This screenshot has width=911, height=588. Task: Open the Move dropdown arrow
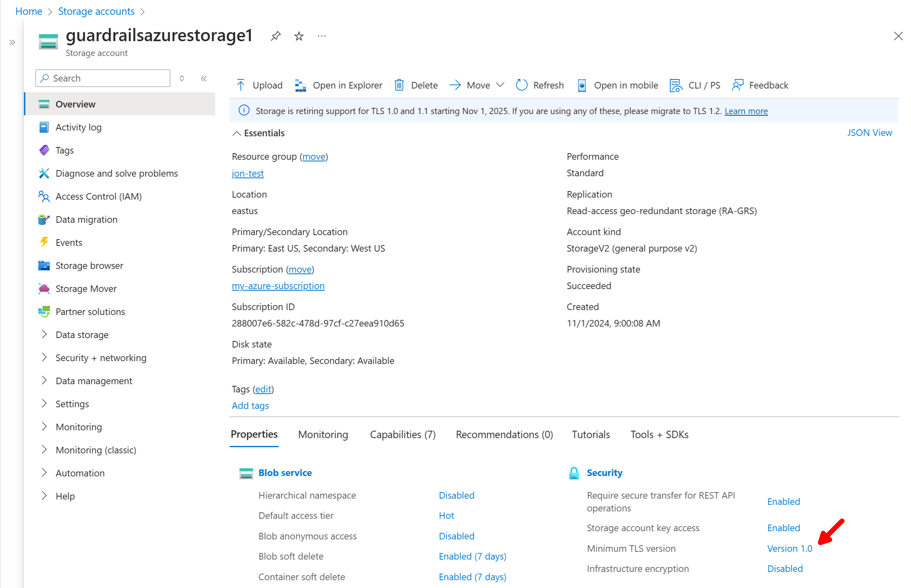(x=501, y=85)
